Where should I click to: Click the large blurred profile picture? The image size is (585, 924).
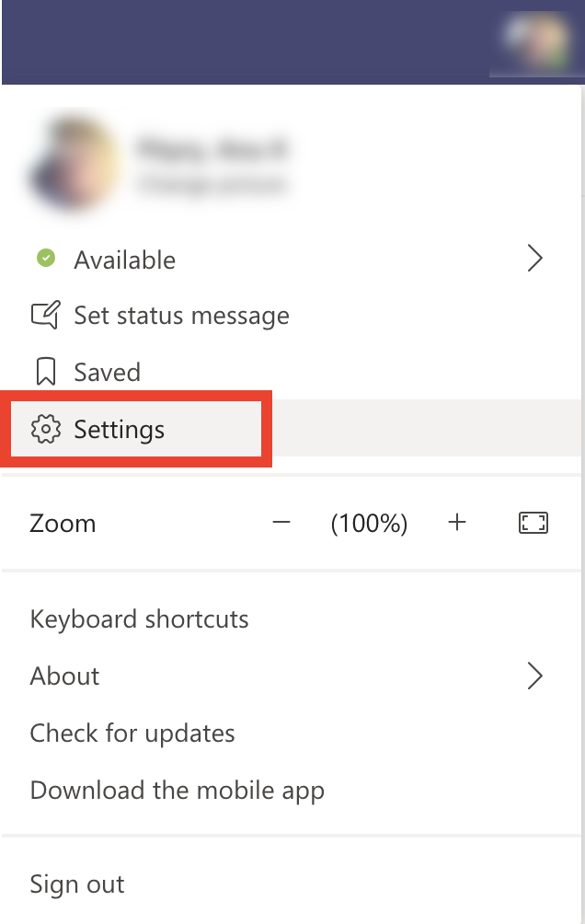pos(74,162)
